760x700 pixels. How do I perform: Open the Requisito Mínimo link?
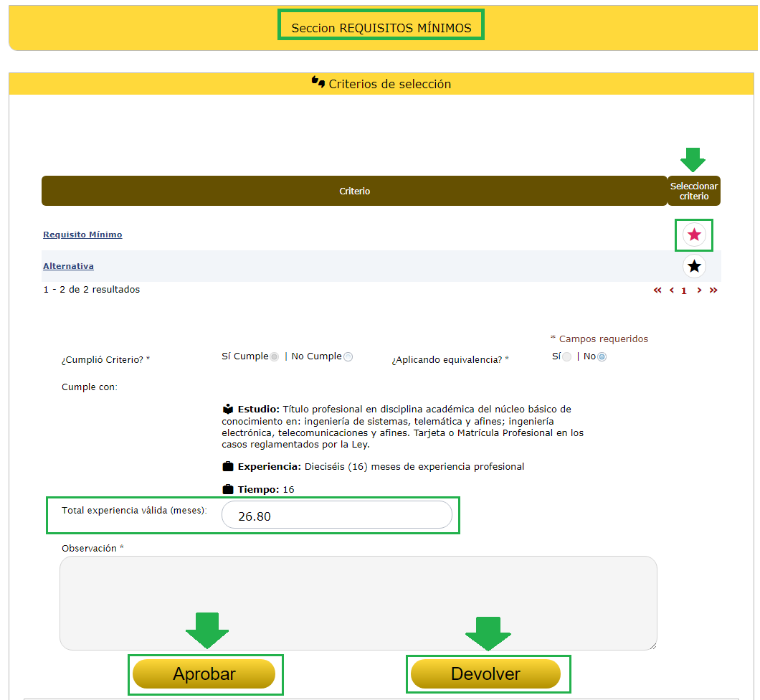[x=82, y=235]
